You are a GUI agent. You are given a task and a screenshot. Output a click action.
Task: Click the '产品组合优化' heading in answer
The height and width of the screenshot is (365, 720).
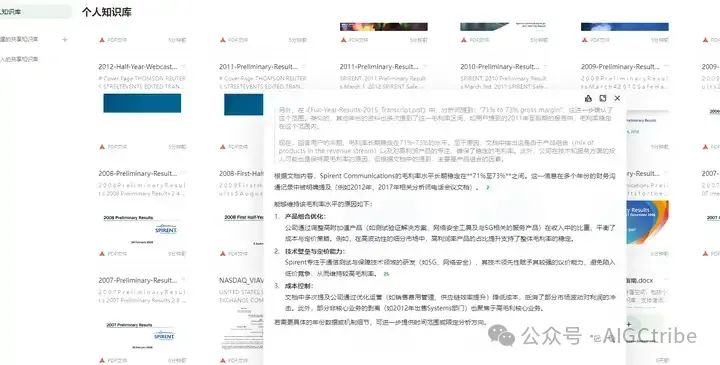(305, 216)
